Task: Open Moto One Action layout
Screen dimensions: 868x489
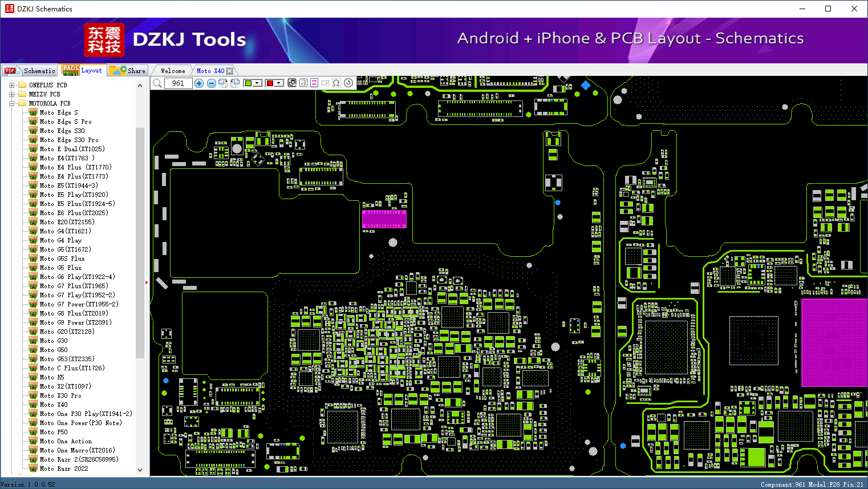Action: coord(66,441)
